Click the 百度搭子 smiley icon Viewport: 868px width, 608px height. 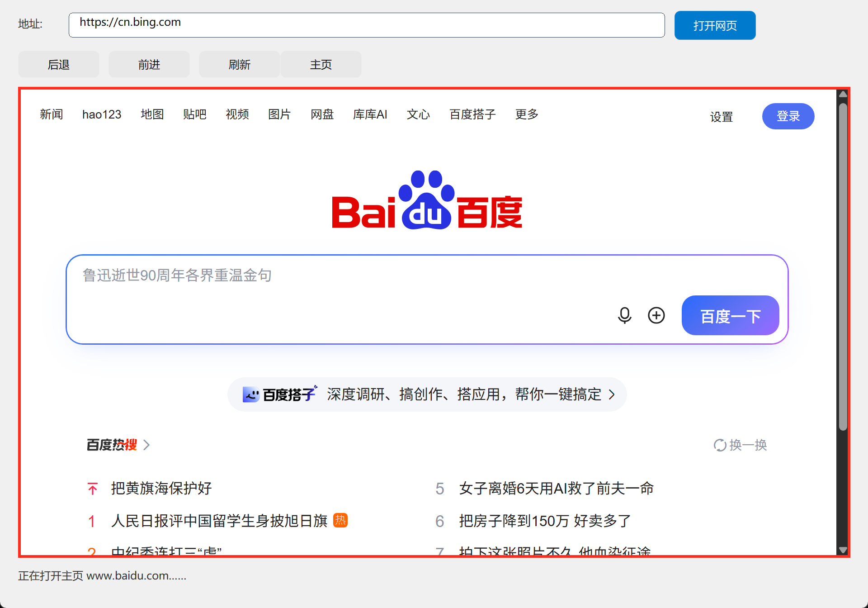coord(251,394)
